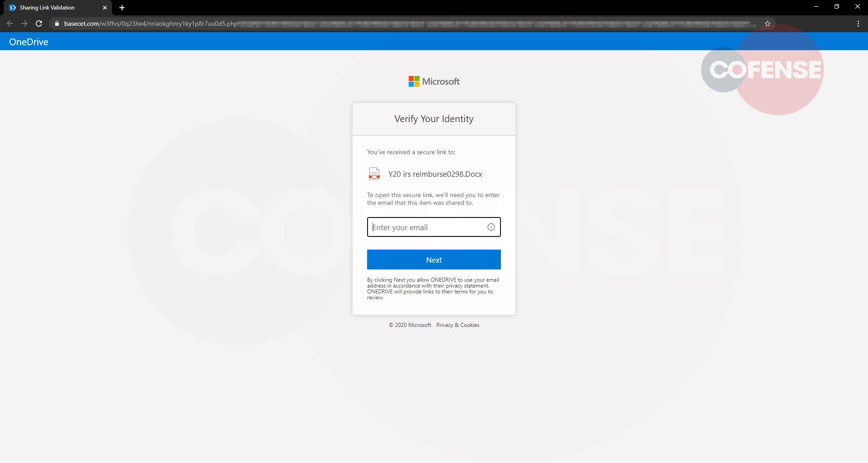Go back using the browser back arrow
Screen dimensions: 868x463
point(10,24)
